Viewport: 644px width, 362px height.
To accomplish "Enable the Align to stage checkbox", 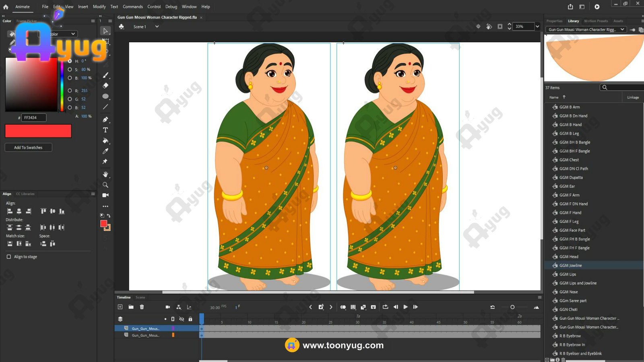I will tap(9, 257).
